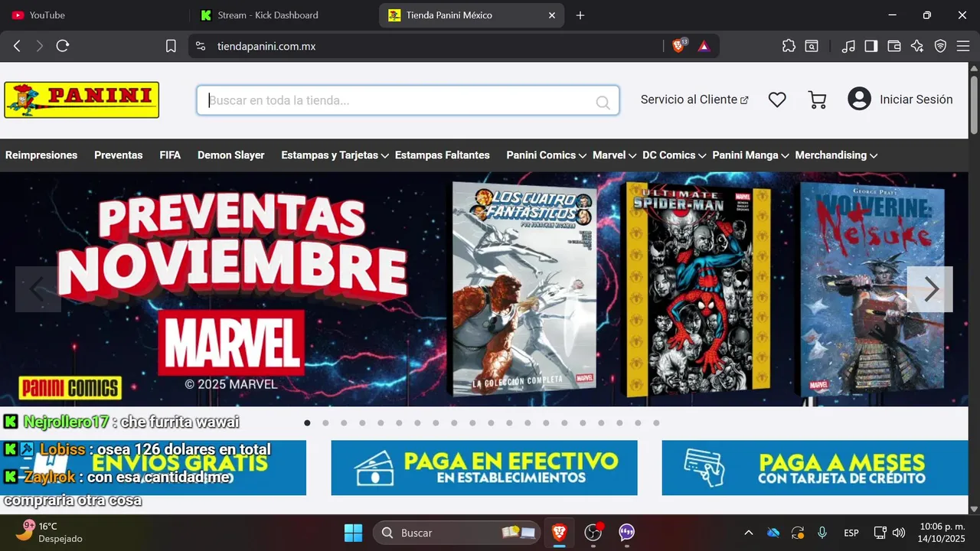
Task: Open the weather widget showing 16°C
Action: point(51,532)
